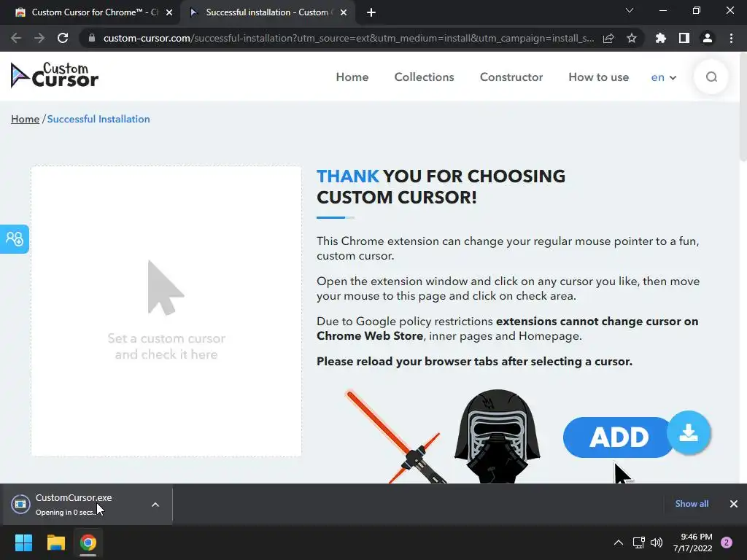The height and width of the screenshot is (560, 747).
Task: Select the Successful installation tab
Action: coord(267,12)
